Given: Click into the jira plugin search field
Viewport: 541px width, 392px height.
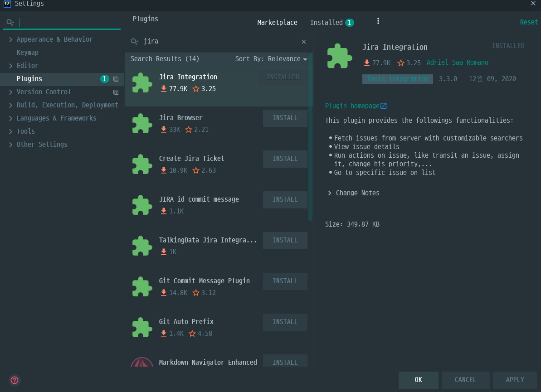Looking at the screenshot, I should 221,41.
